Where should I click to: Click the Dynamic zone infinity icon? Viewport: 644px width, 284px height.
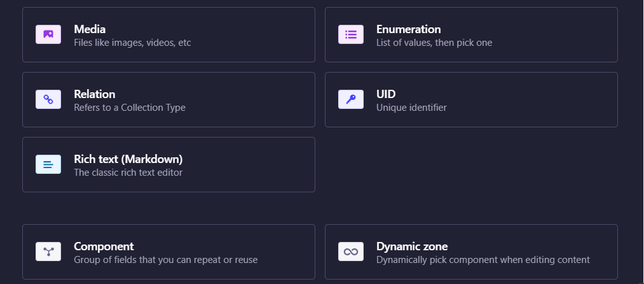tap(351, 252)
